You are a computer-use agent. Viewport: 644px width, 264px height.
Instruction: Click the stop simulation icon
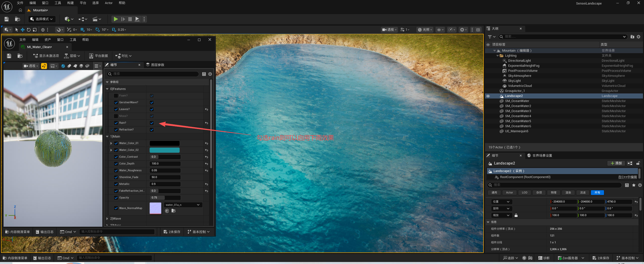[130, 19]
